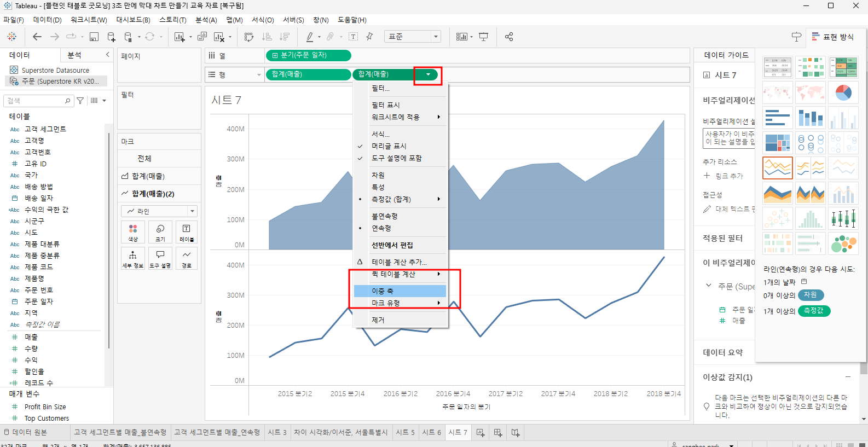This screenshot has width=868, height=447.
Task: Click the share icon in toolbar
Action: tap(509, 37)
